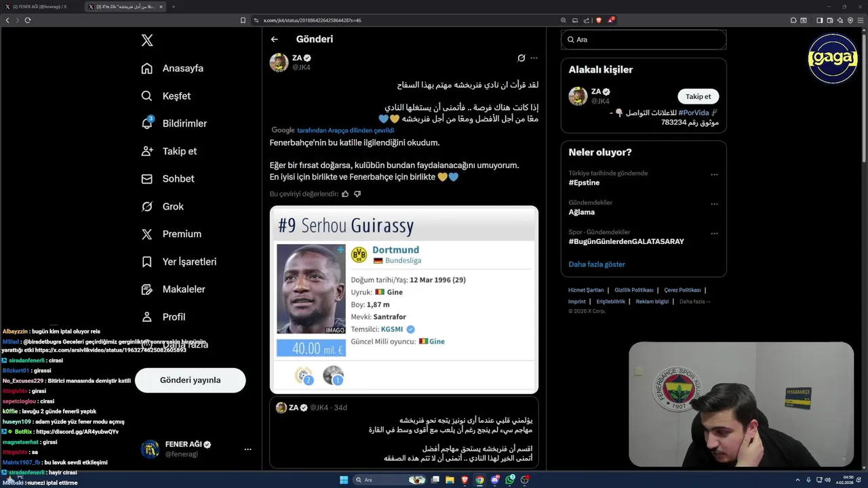Open the browser extensions puzzle icon
Viewport: 868px width, 488px height.
(793, 20)
